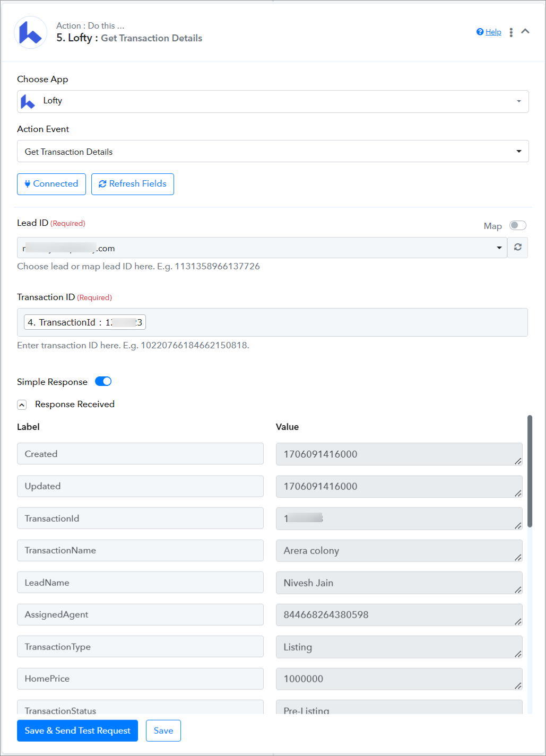Click the resize handle of Listing value
The width and height of the screenshot is (546, 756).
[518, 654]
